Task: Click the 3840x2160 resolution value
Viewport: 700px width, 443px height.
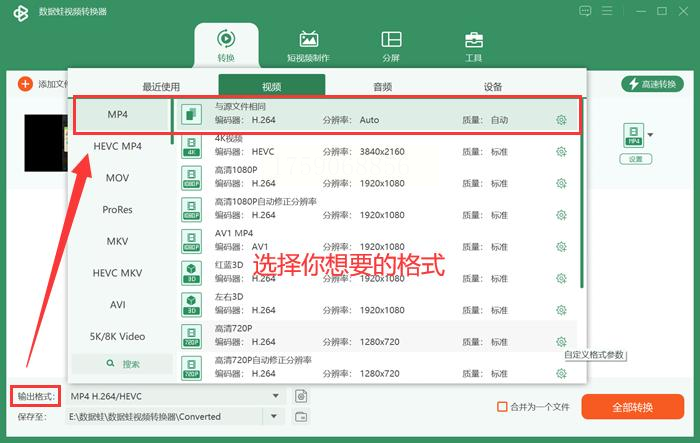Action: [x=382, y=152]
